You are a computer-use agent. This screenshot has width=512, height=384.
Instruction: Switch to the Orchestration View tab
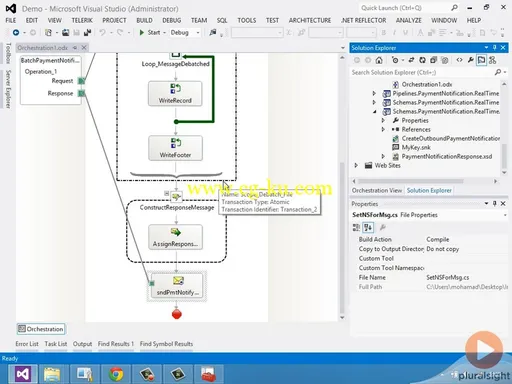click(x=377, y=190)
